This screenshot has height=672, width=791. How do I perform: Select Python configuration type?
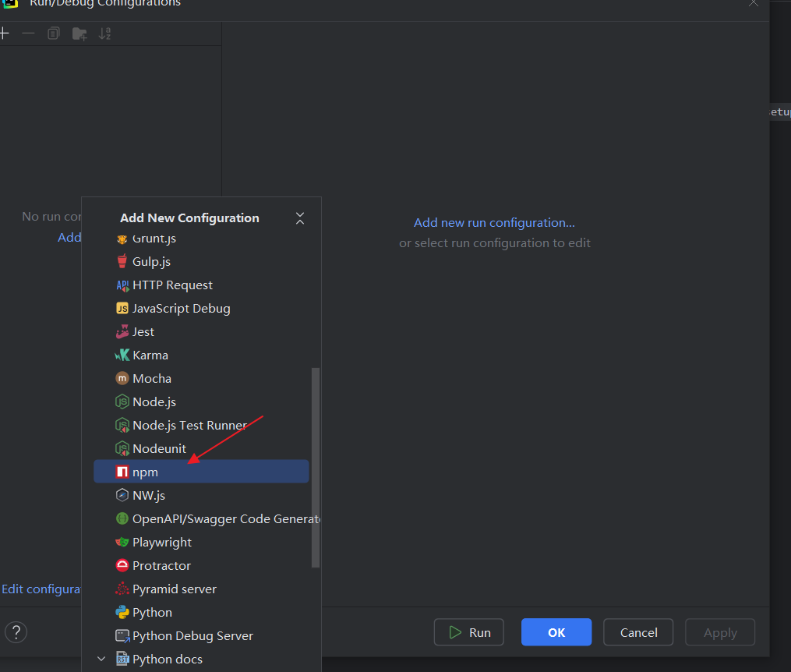[x=201, y=612]
